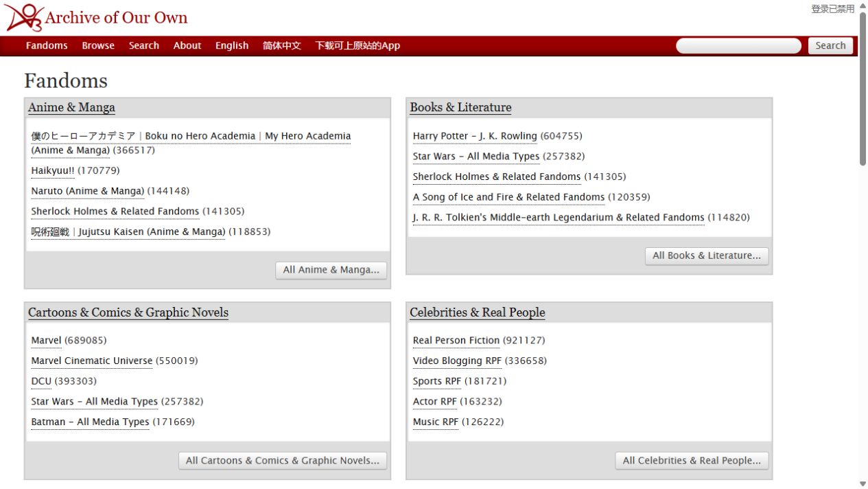The image size is (868, 489).
Task: Open Harry Potter - J. K. Rowling fandom
Action: 475,136
